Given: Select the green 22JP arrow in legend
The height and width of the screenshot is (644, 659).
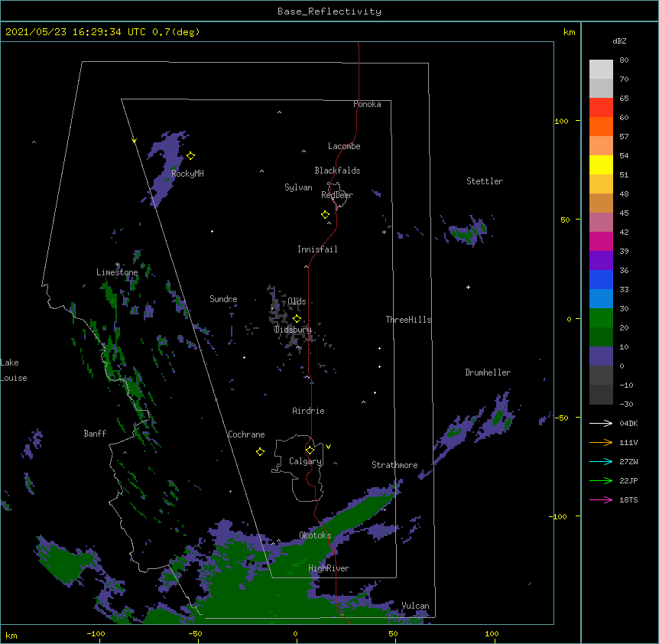Looking at the screenshot, I should coord(601,480).
